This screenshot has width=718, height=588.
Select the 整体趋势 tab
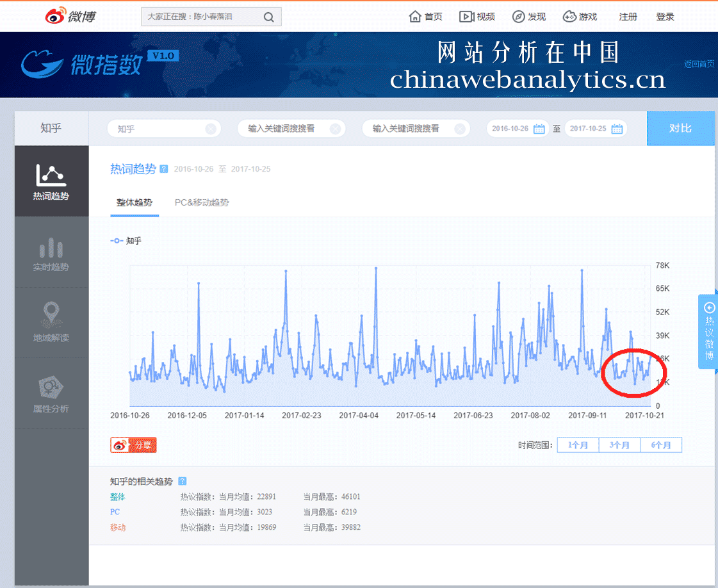coord(135,202)
